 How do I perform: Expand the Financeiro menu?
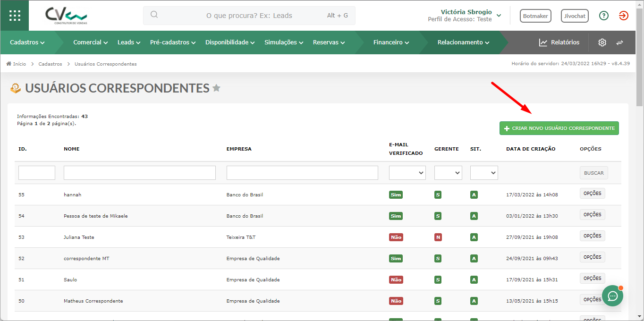pos(391,42)
